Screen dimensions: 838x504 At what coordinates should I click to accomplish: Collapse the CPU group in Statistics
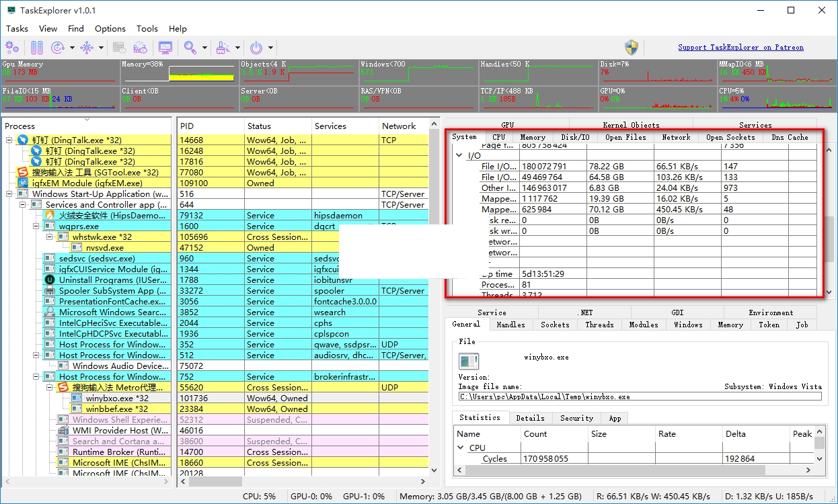461,448
